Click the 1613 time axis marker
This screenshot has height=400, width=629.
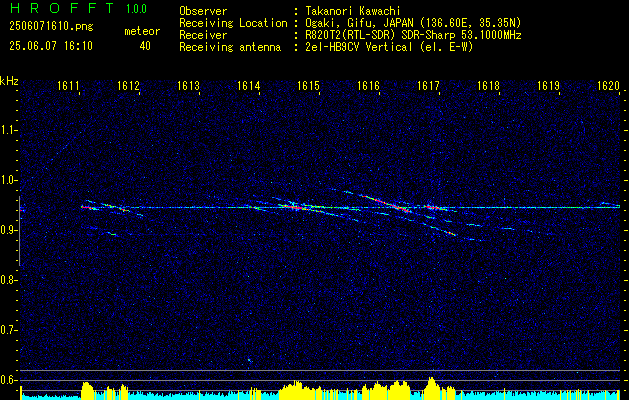pyautogui.click(x=188, y=85)
